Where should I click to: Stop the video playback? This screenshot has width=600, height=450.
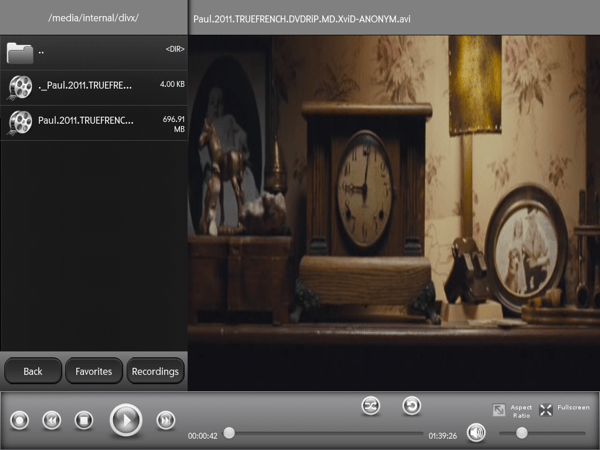[84, 420]
